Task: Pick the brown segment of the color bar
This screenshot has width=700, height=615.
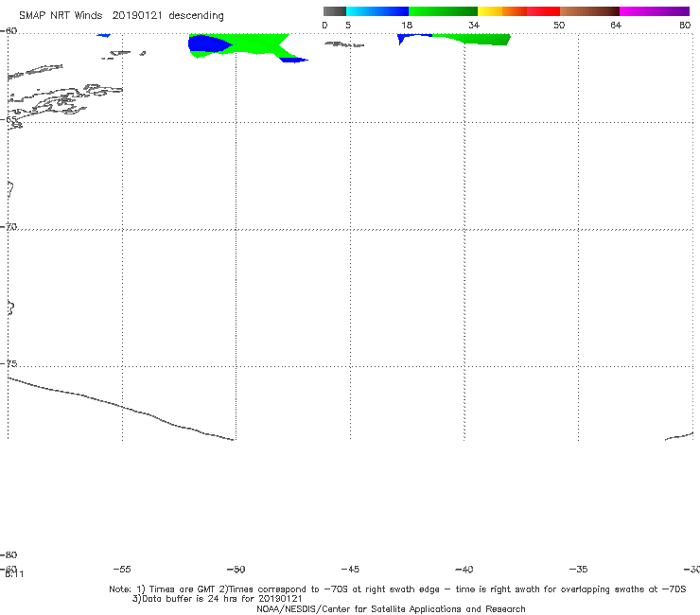Action: point(589,11)
